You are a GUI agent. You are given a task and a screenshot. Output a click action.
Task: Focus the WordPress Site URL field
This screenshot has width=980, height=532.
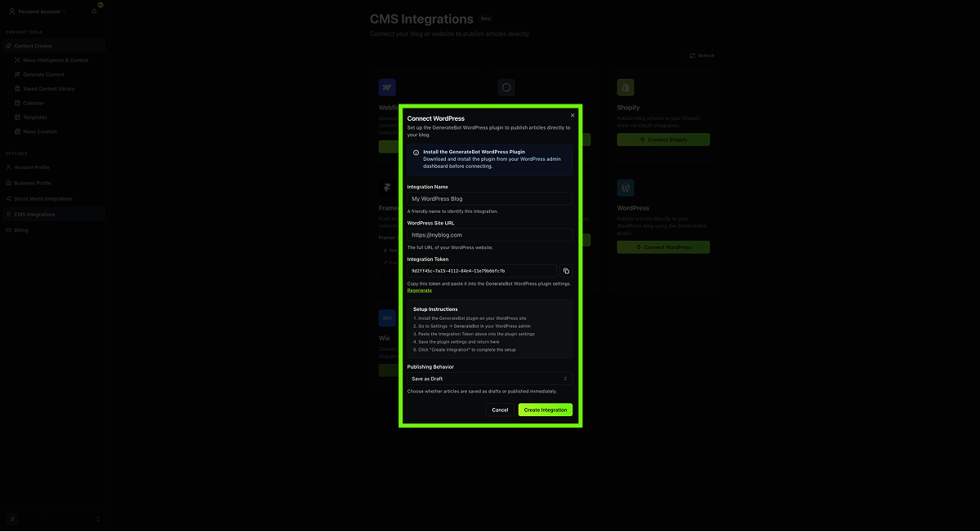coord(490,235)
